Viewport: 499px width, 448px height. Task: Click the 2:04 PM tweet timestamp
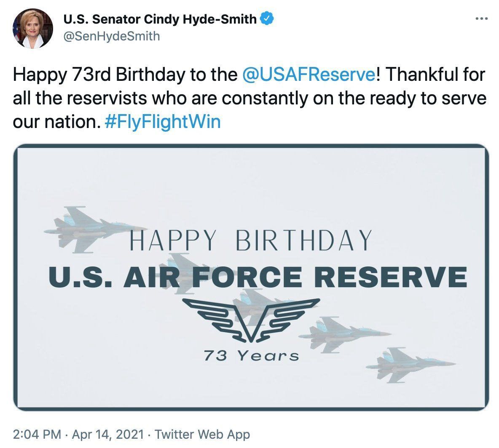(37, 434)
